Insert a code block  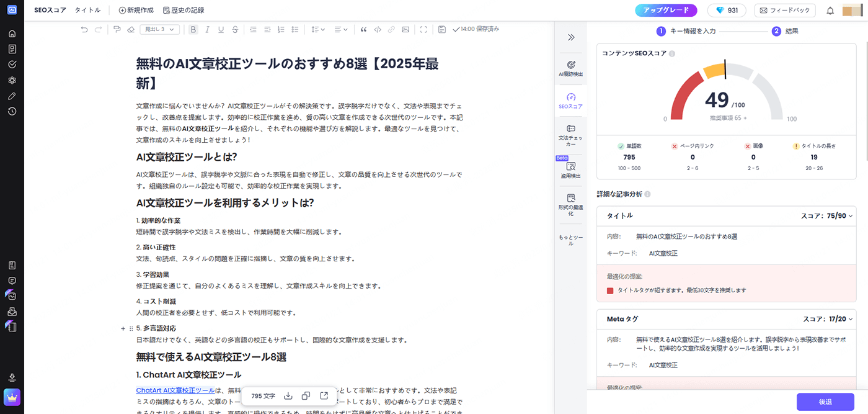[x=378, y=29]
